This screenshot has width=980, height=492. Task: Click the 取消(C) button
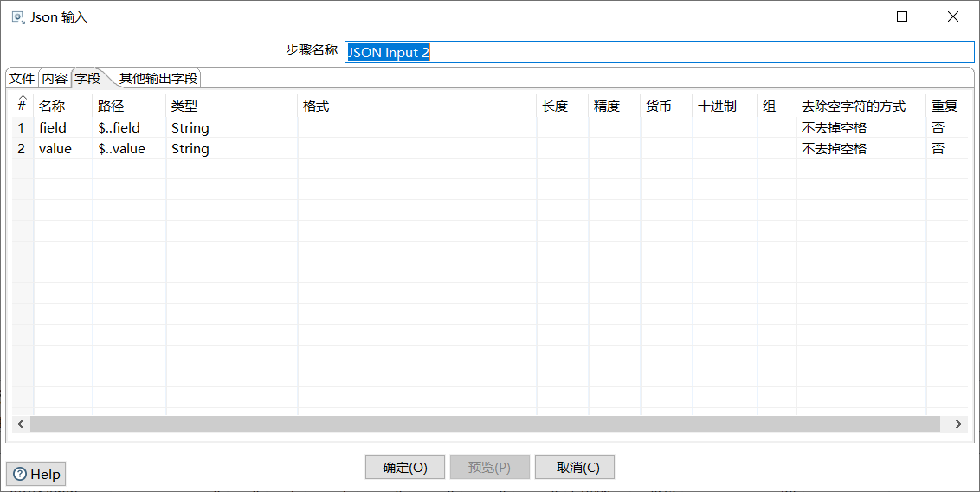pyautogui.click(x=575, y=468)
